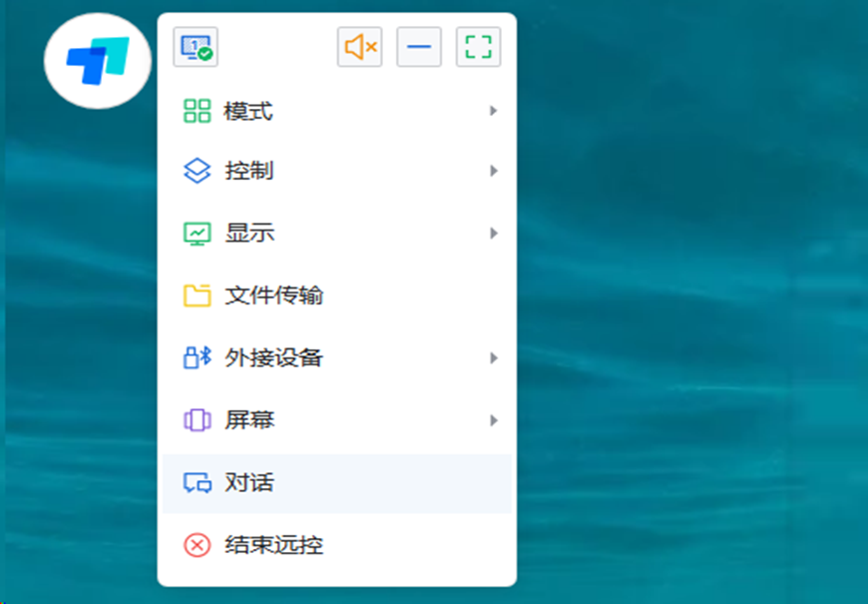868x604 pixels.
Task: Expand the 屏幕 submenu arrow
Action: coord(493,420)
